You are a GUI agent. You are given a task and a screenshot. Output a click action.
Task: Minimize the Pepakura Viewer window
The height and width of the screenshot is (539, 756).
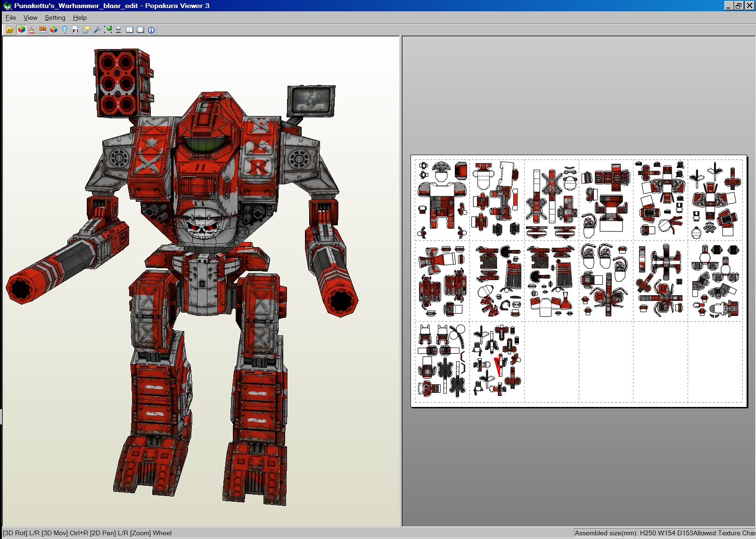coord(728,6)
